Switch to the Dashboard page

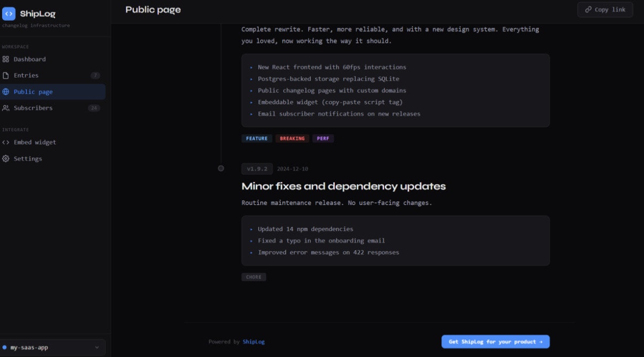point(29,59)
